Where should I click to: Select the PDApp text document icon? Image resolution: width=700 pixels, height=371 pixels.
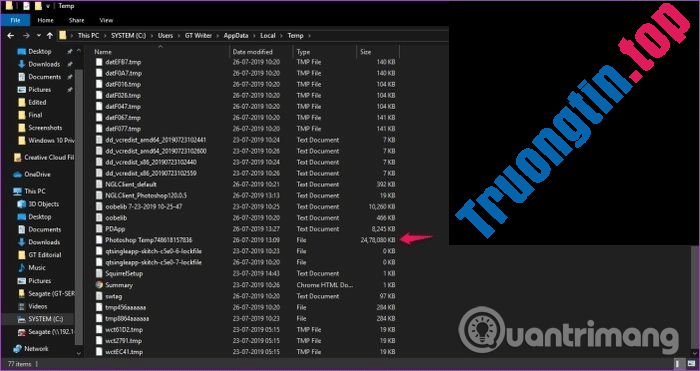(99, 229)
